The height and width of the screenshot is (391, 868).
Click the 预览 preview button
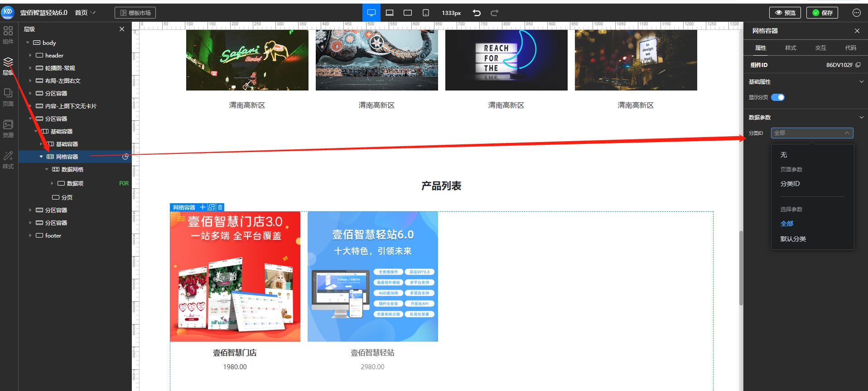point(785,13)
